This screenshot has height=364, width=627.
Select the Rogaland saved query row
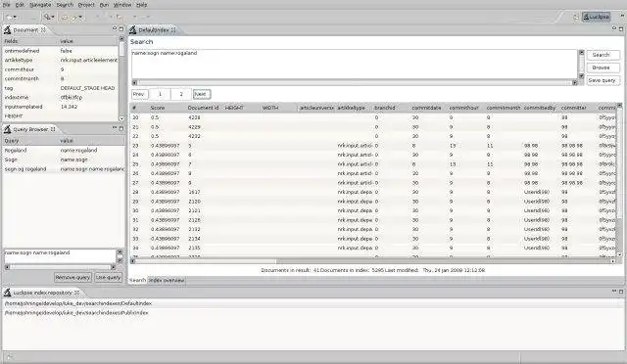coord(64,151)
